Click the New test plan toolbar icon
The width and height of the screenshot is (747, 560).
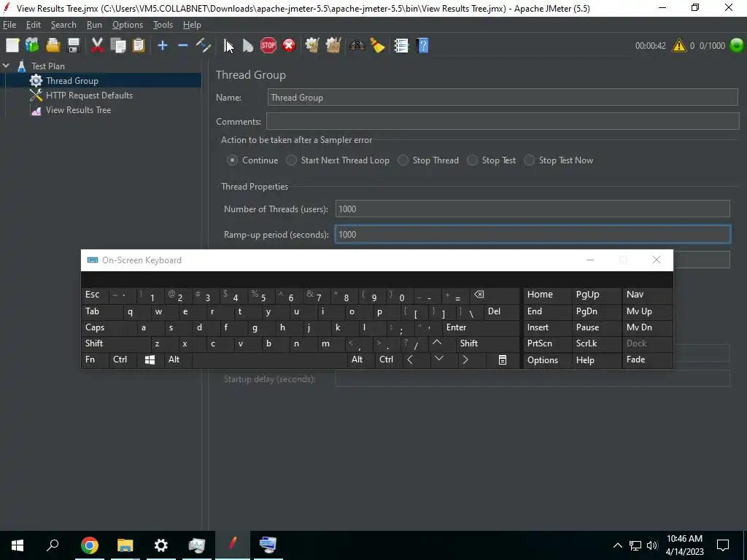point(12,46)
